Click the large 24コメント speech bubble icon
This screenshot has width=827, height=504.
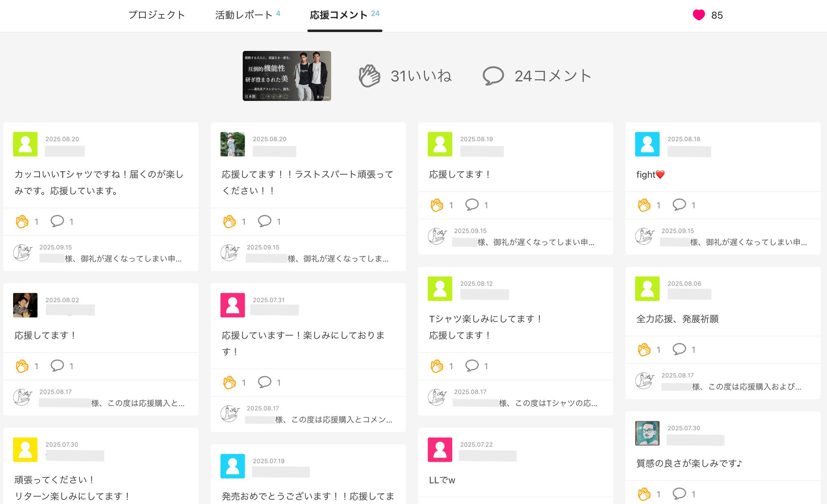pos(493,76)
